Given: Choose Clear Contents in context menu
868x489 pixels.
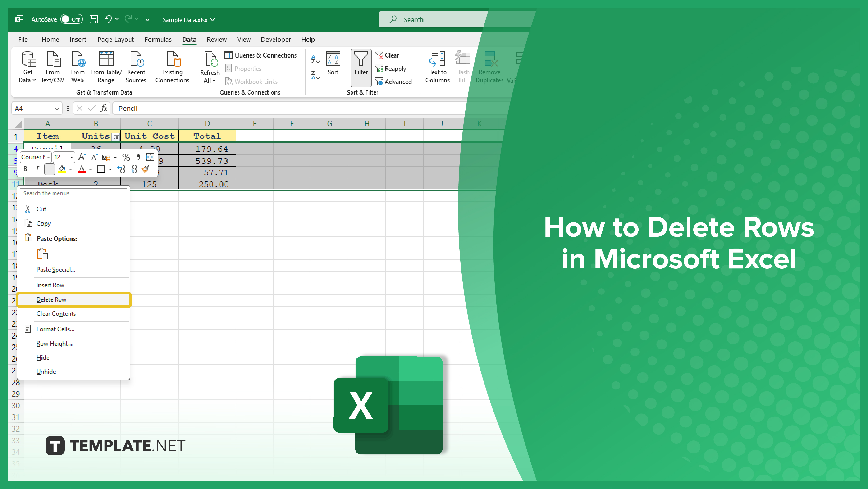Looking at the screenshot, I should pos(74,313).
